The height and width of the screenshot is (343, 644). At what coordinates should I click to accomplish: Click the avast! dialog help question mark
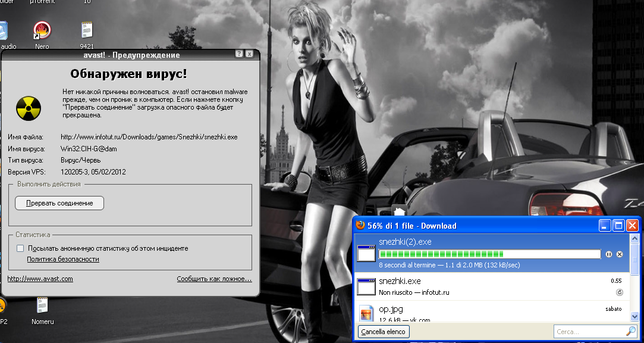239,54
